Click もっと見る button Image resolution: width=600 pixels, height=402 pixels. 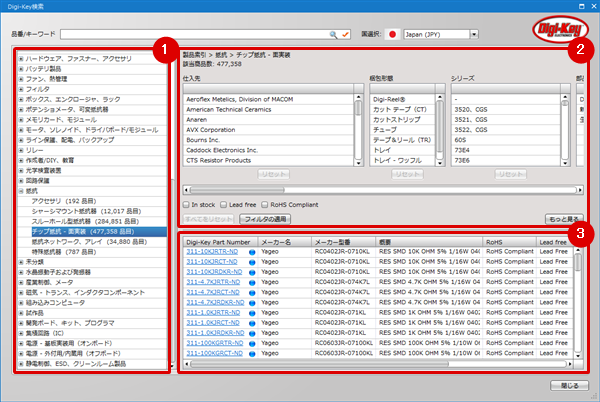(564, 219)
